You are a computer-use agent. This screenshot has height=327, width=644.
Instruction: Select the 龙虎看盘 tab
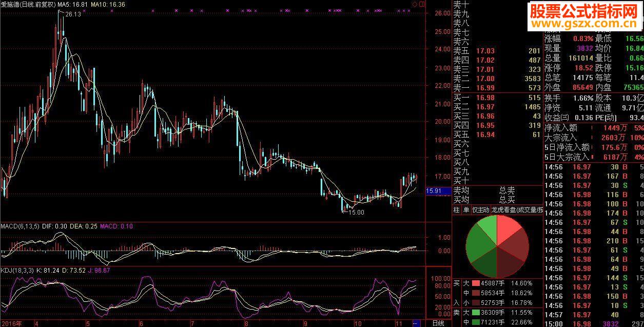coord(503,210)
